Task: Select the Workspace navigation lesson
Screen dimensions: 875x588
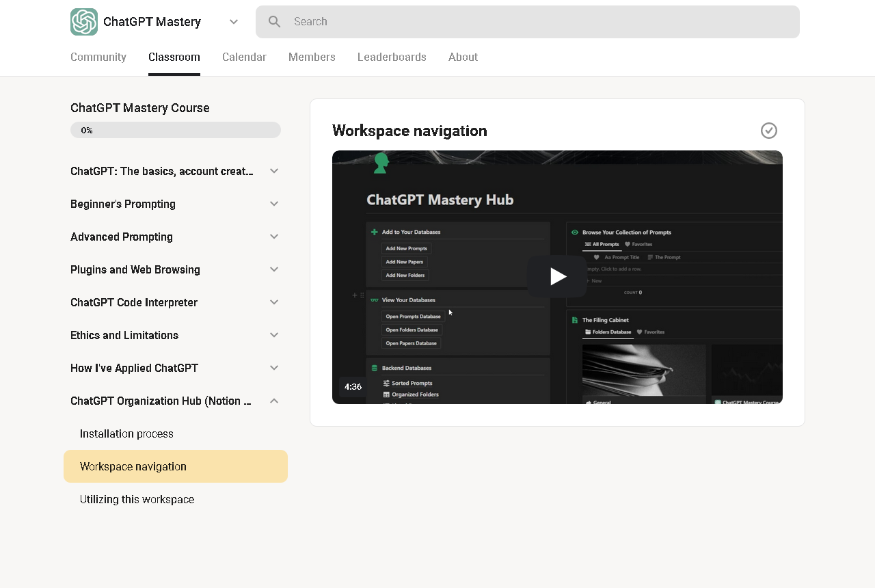Action: tap(176, 466)
